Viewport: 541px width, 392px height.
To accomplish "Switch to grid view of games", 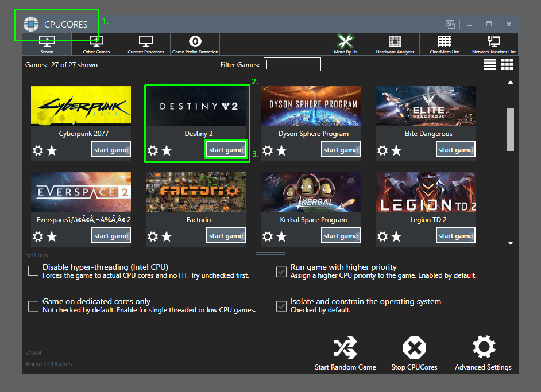I will [508, 64].
